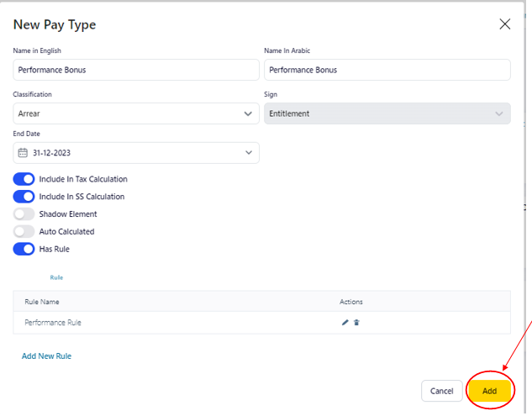The height and width of the screenshot is (416, 532).
Task: Enable the Shadow Element toggle
Action: click(24, 214)
